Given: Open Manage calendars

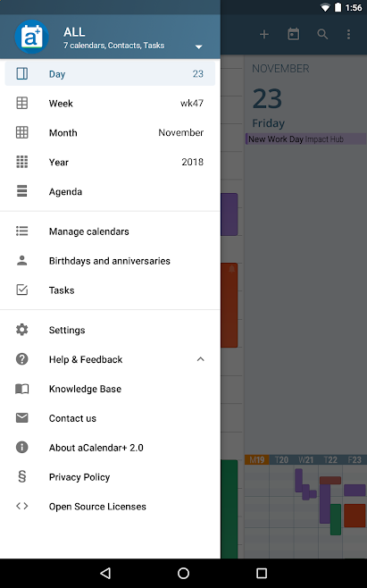Looking at the screenshot, I should tap(110, 231).
